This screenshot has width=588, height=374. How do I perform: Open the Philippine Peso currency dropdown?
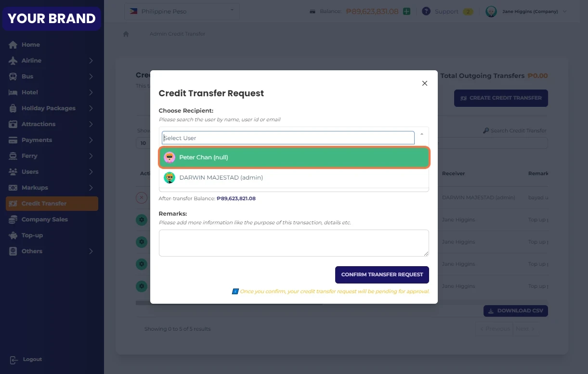point(182,11)
